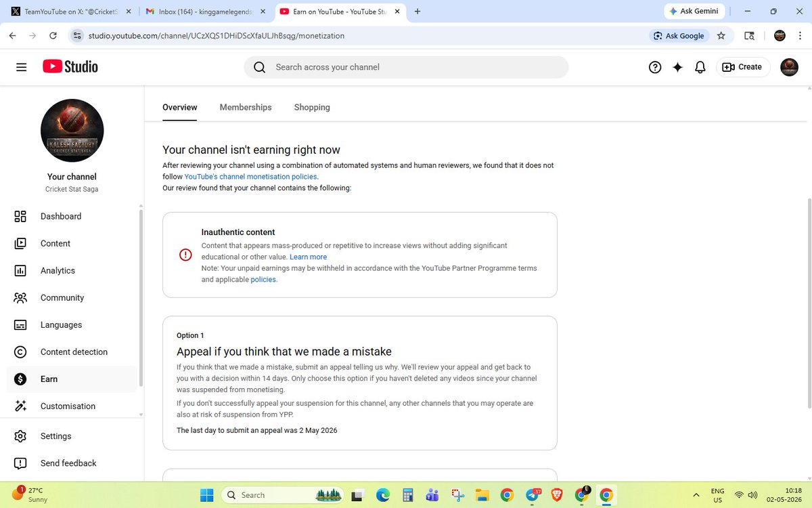Image resolution: width=812 pixels, height=508 pixels.
Task: Open the YouTube's channel monetisation policies link
Action: [x=250, y=176]
